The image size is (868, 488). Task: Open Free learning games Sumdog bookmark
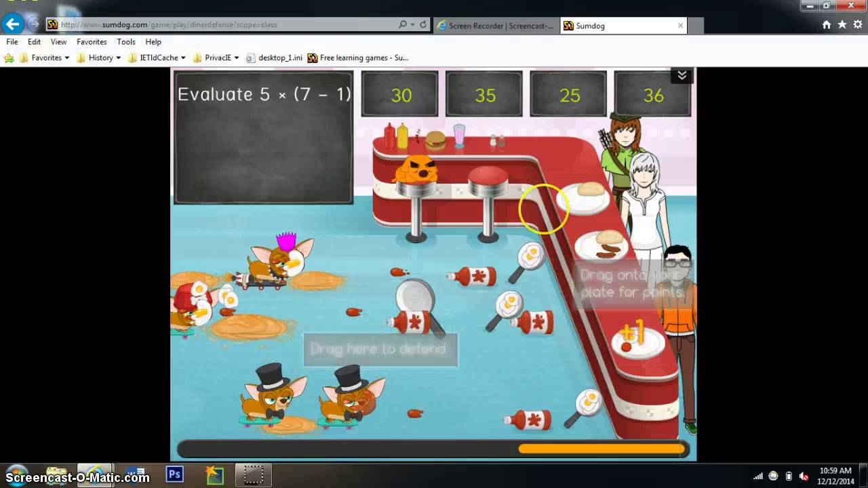[358, 58]
